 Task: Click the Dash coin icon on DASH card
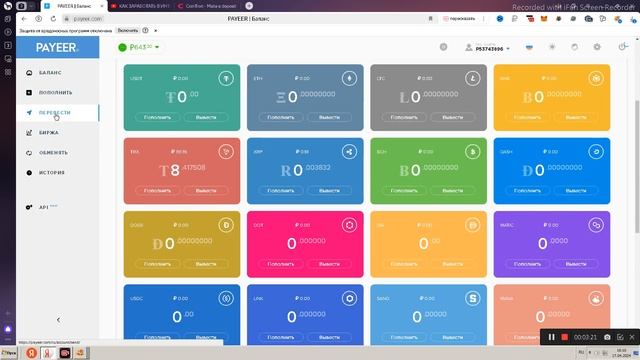coord(596,151)
